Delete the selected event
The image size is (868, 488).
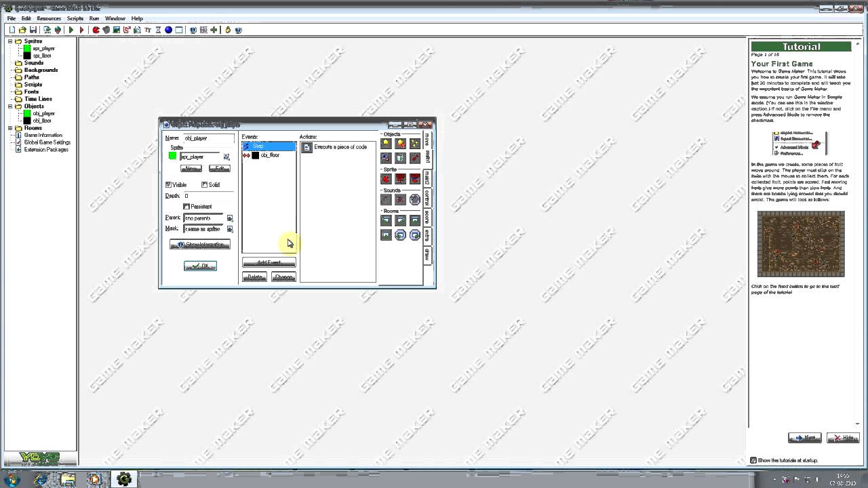[254, 277]
